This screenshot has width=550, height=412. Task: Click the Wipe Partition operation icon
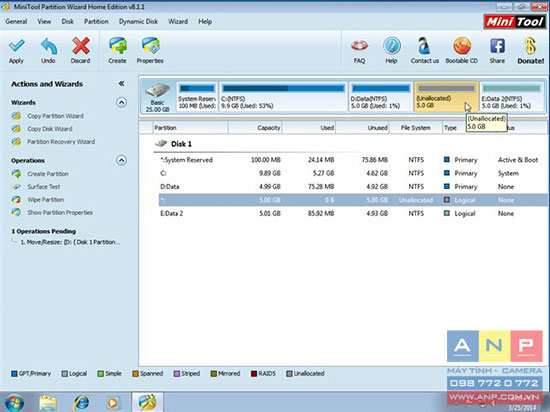click(16, 200)
